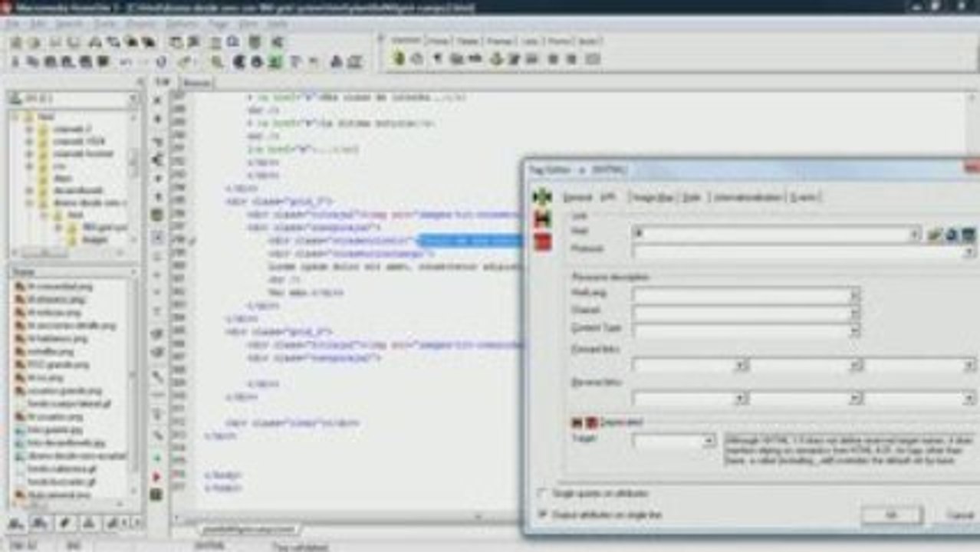Open the File menu
The image size is (980, 552).
pos(12,24)
